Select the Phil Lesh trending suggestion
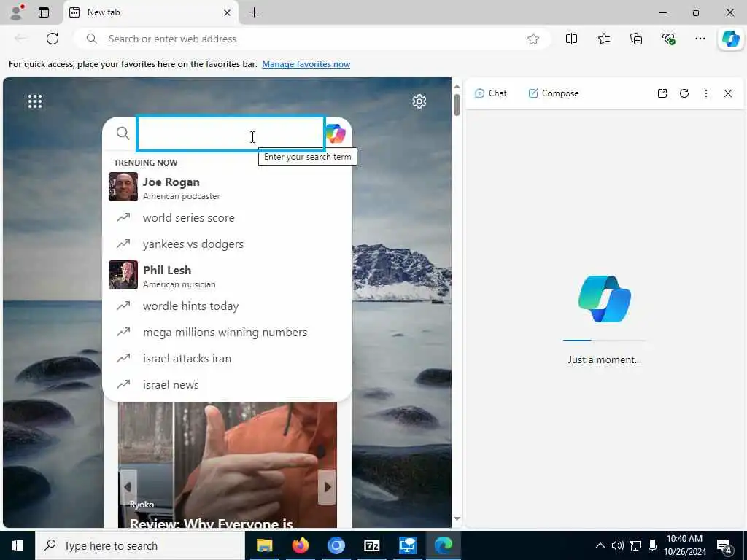 tap(228, 275)
